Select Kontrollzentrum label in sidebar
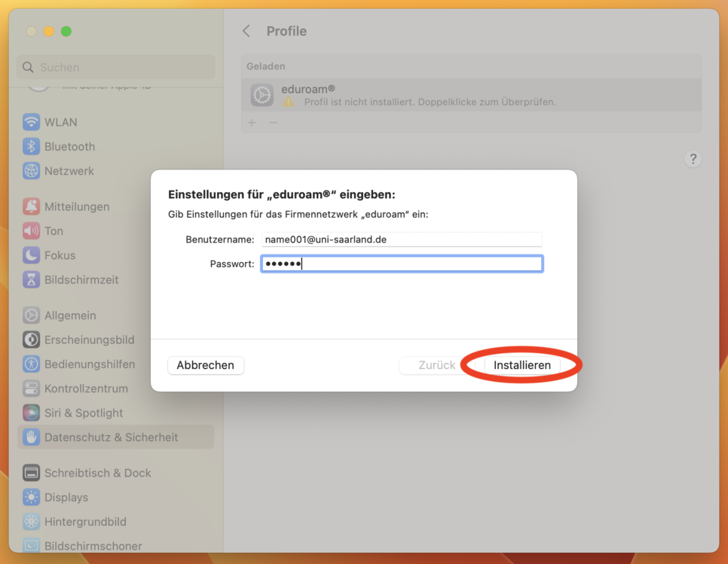 pyautogui.click(x=87, y=389)
